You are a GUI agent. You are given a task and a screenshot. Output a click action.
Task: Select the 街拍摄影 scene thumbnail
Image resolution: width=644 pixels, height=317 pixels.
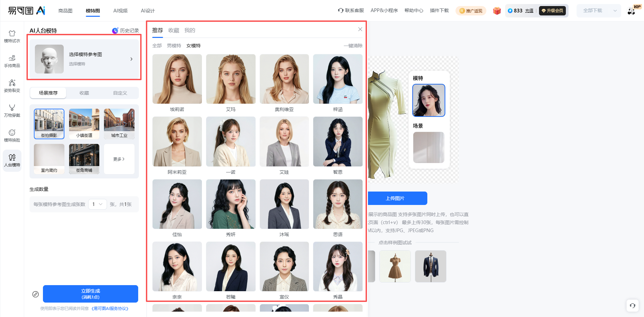tap(49, 124)
